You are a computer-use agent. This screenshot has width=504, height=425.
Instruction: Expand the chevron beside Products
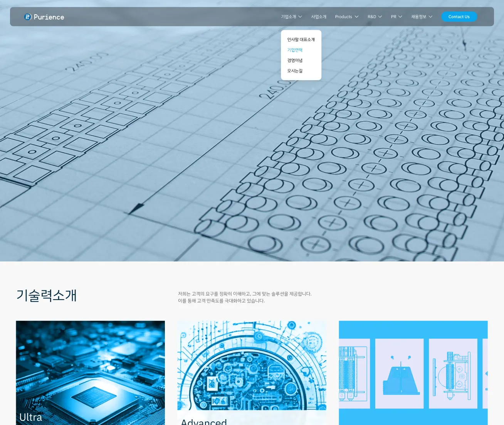coord(356,17)
